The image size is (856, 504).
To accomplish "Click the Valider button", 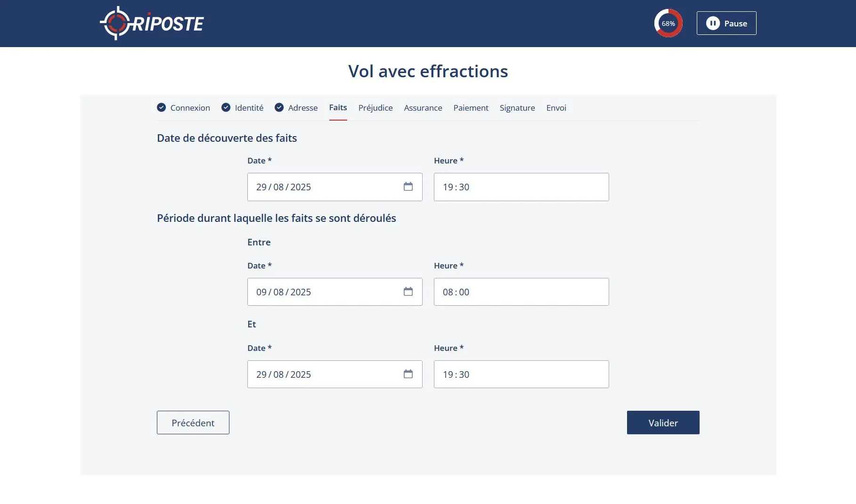I will [x=663, y=423].
